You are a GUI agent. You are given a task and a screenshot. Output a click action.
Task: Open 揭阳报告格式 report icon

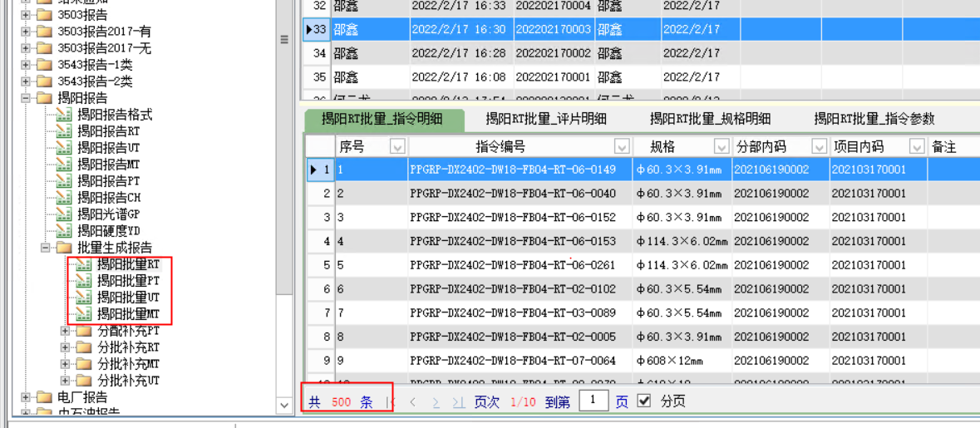(63, 115)
